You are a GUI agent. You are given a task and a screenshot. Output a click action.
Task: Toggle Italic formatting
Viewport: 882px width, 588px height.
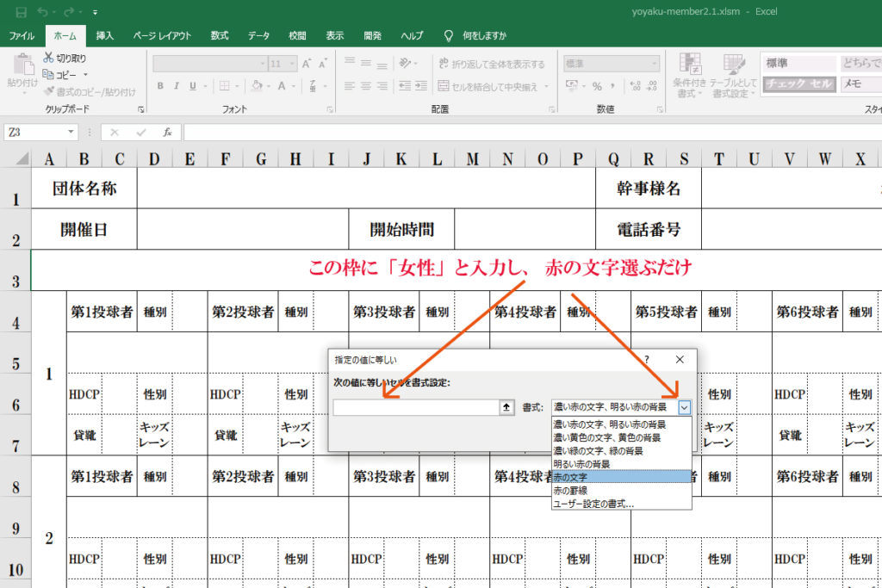(x=177, y=86)
